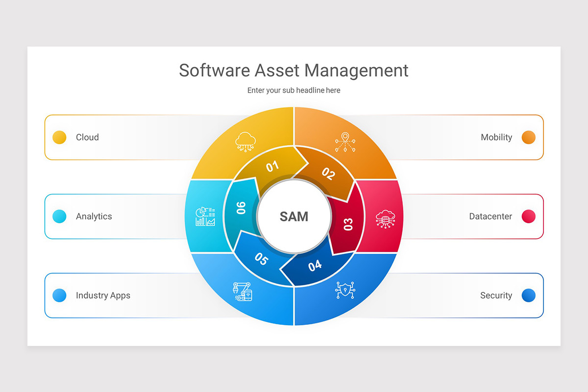Screen dimensions: 588x392
Task: Click the cloud icon in segment 01
Action: [x=245, y=141]
